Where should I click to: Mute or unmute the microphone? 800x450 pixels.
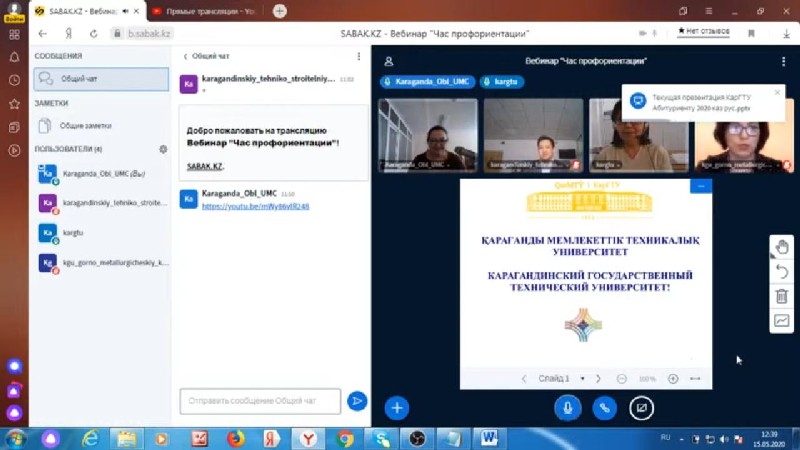tap(567, 408)
